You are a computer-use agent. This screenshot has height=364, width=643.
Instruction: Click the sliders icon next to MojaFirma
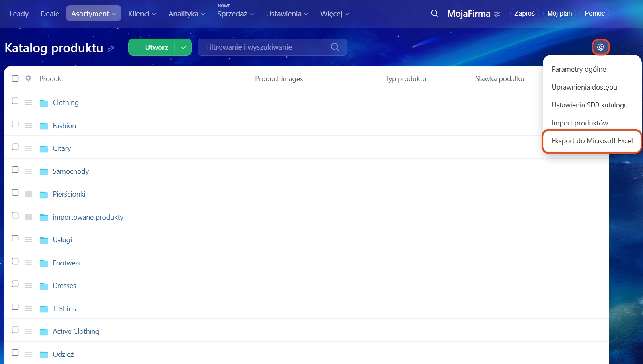pos(497,14)
